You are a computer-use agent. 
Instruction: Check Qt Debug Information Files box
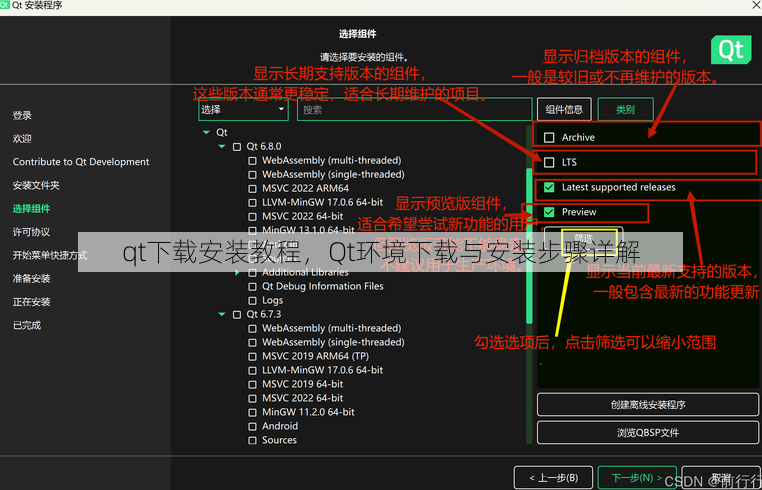253,287
